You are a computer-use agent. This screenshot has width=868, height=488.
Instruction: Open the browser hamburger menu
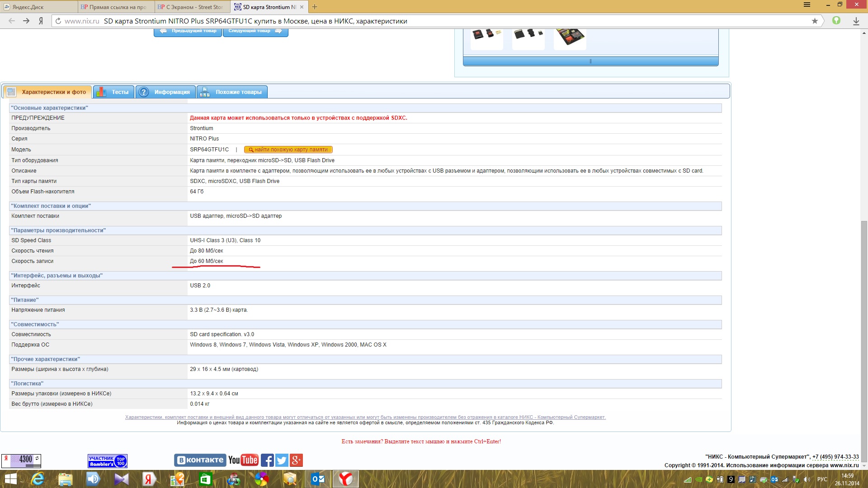pyautogui.click(x=807, y=5)
